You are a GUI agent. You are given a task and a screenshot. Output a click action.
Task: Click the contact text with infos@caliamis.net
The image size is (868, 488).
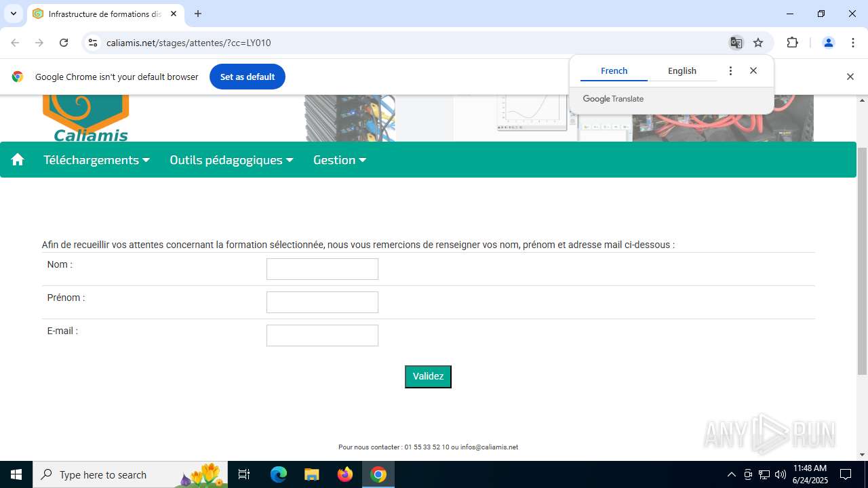pos(428,447)
